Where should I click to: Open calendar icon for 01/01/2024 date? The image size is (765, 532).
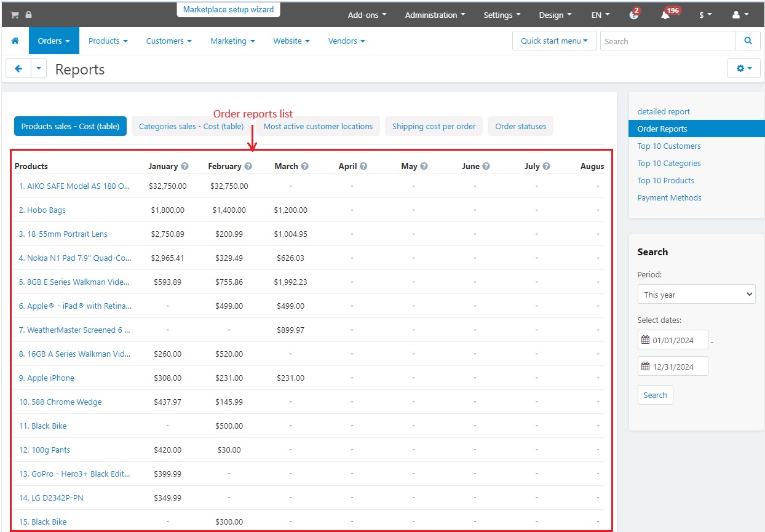click(x=645, y=340)
